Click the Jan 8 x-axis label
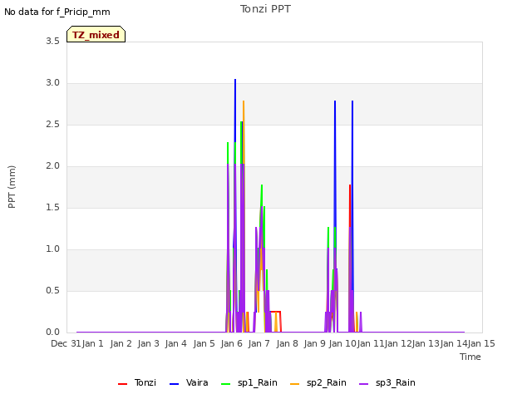Screen dimensions: 532x399 287,343
